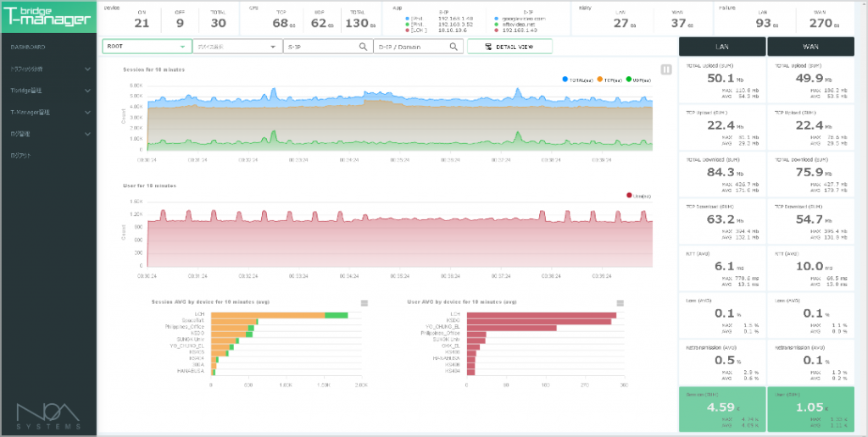Open the DASHBOARD sidebar item
868x437 pixels.
pyautogui.click(x=28, y=47)
